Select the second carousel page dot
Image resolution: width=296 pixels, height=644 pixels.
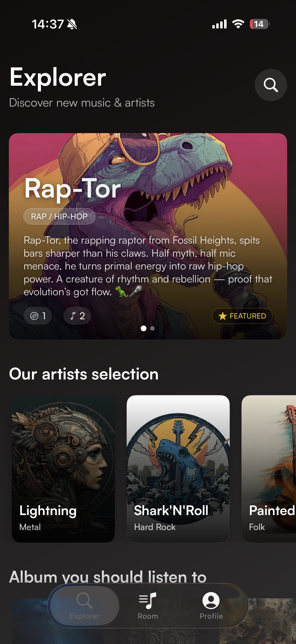pyautogui.click(x=152, y=328)
